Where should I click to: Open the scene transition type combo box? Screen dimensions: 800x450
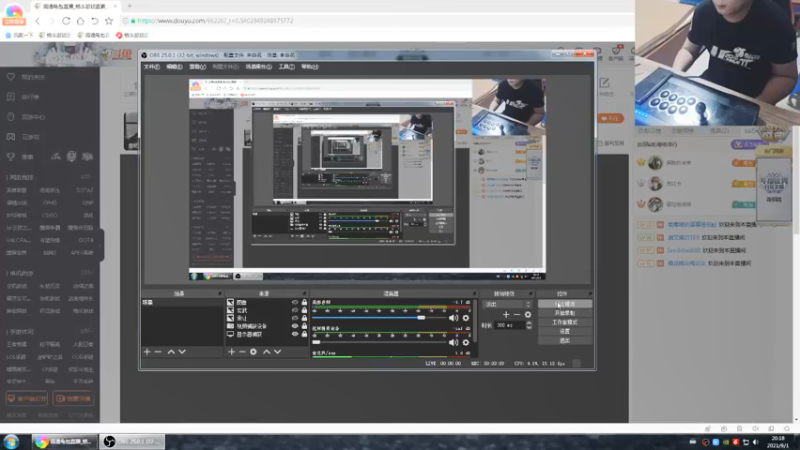[x=507, y=304]
